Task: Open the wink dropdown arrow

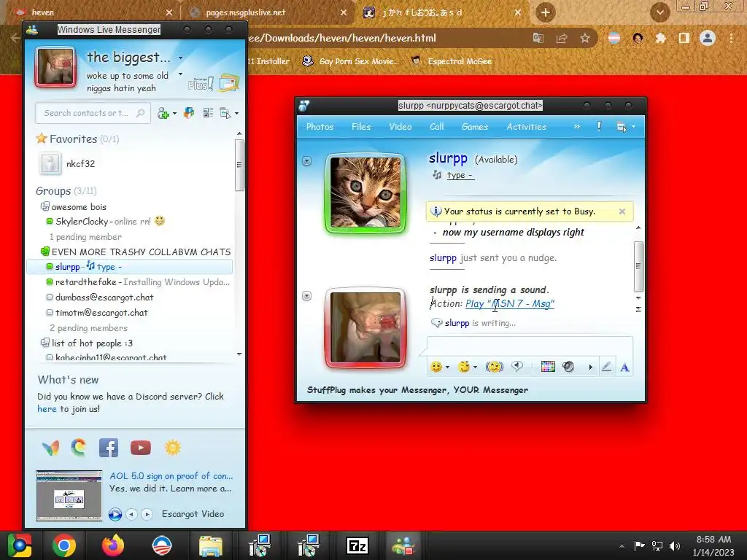Action: [x=475, y=367]
